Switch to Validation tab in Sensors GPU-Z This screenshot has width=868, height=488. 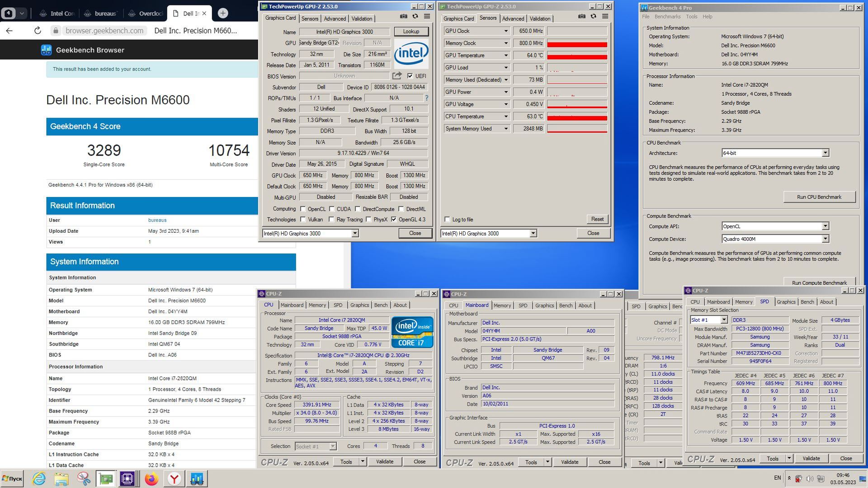[540, 19]
